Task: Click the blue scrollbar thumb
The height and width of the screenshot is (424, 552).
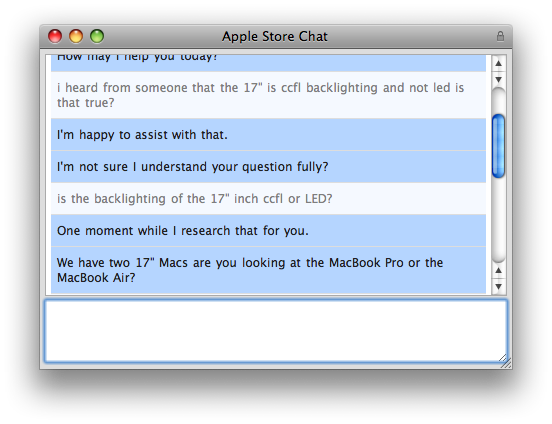Action: 498,146
